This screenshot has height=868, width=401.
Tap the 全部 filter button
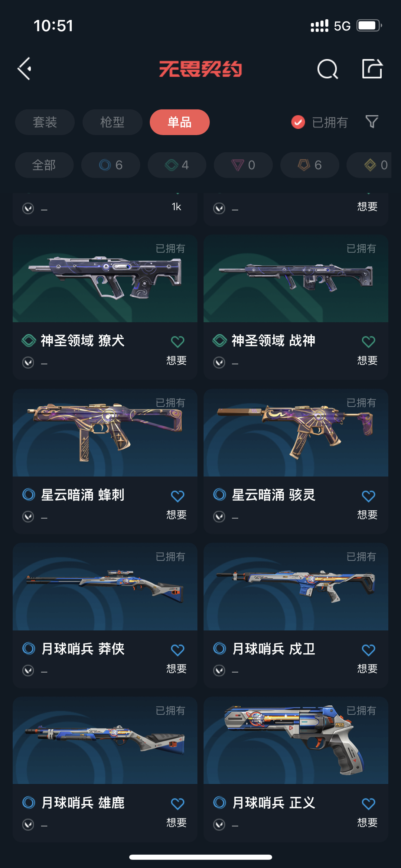(x=44, y=165)
